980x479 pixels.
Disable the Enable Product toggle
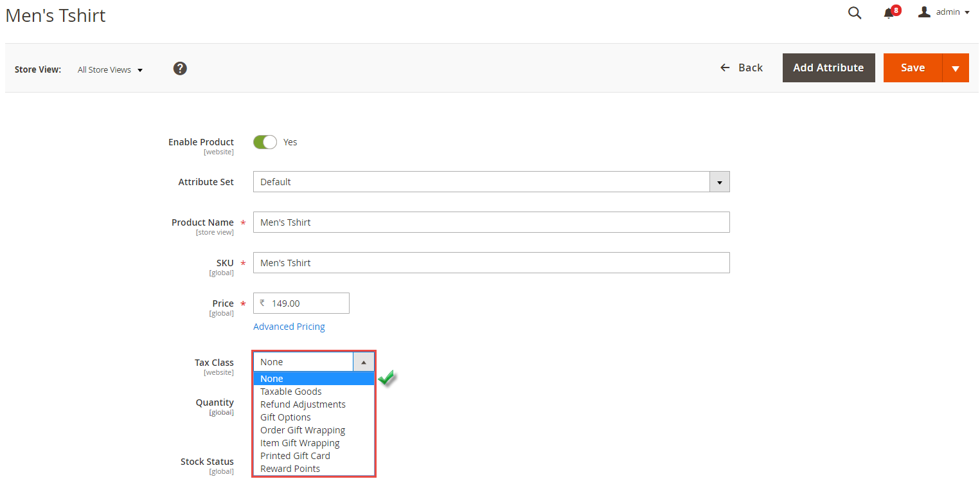(265, 142)
